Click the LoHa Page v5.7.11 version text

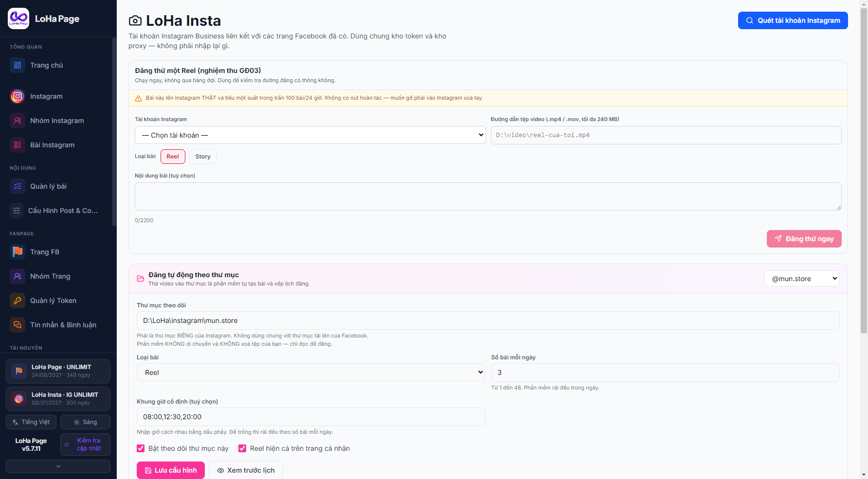tap(31, 444)
